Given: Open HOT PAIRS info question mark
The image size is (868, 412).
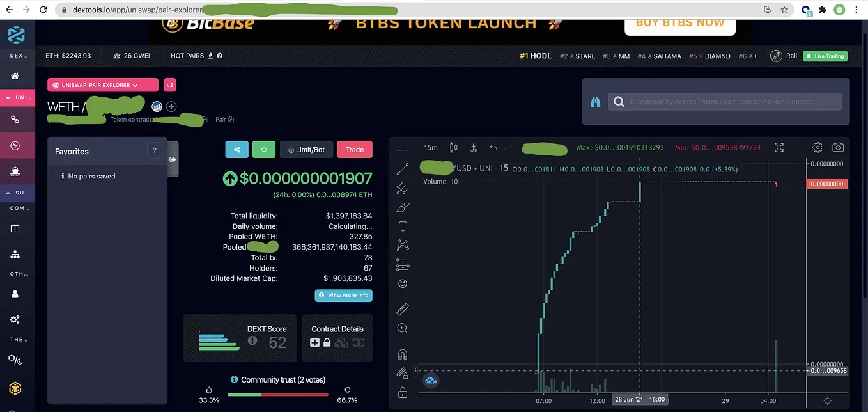Looking at the screenshot, I should click(220, 56).
